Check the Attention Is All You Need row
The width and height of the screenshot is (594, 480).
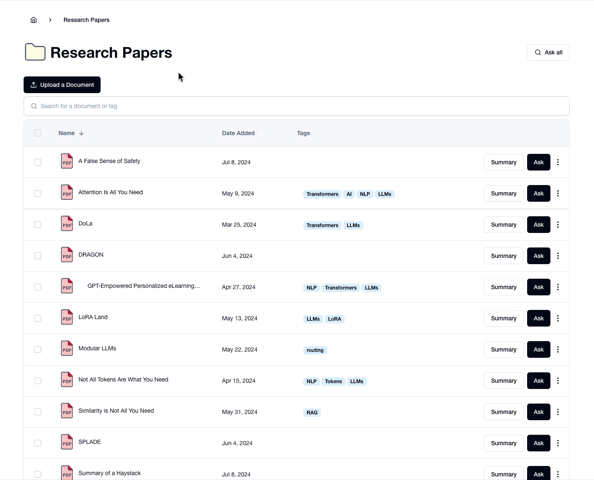[38, 194]
